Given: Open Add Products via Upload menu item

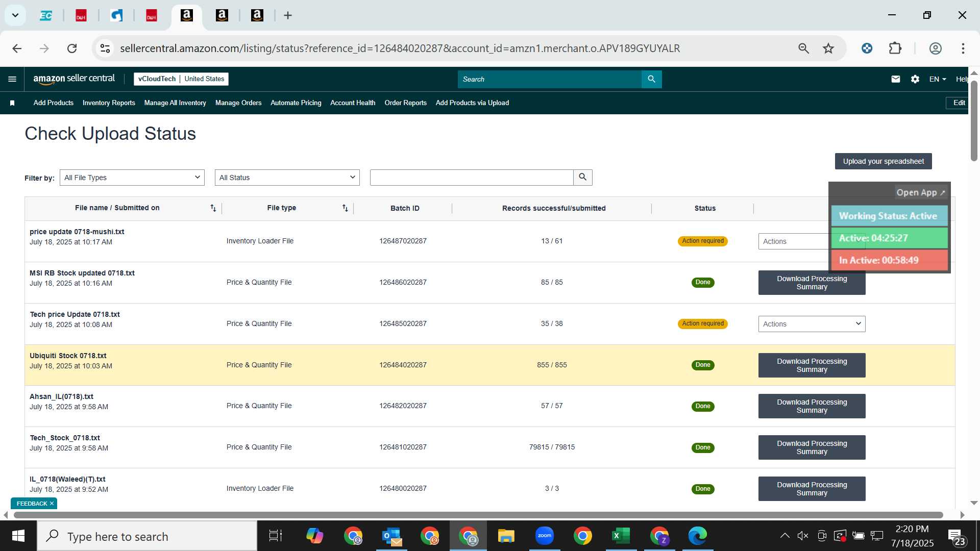Looking at the screenshot, I should (472, 103).
